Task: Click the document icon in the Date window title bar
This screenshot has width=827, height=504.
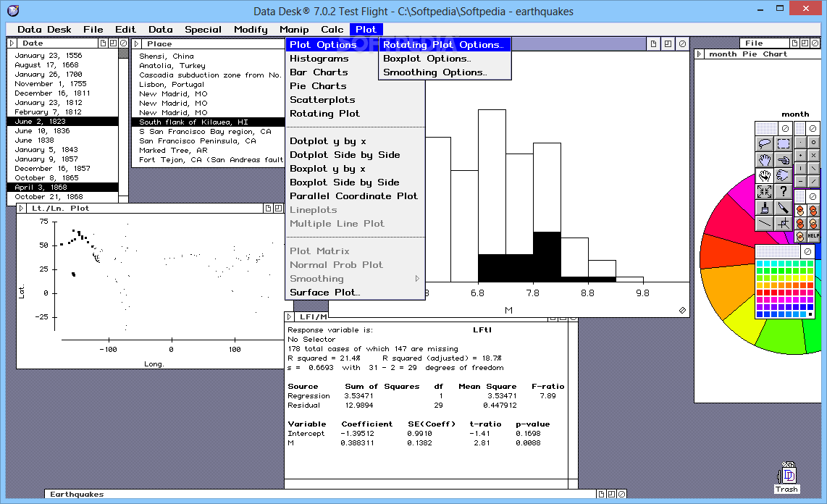Action: point(104,43)
